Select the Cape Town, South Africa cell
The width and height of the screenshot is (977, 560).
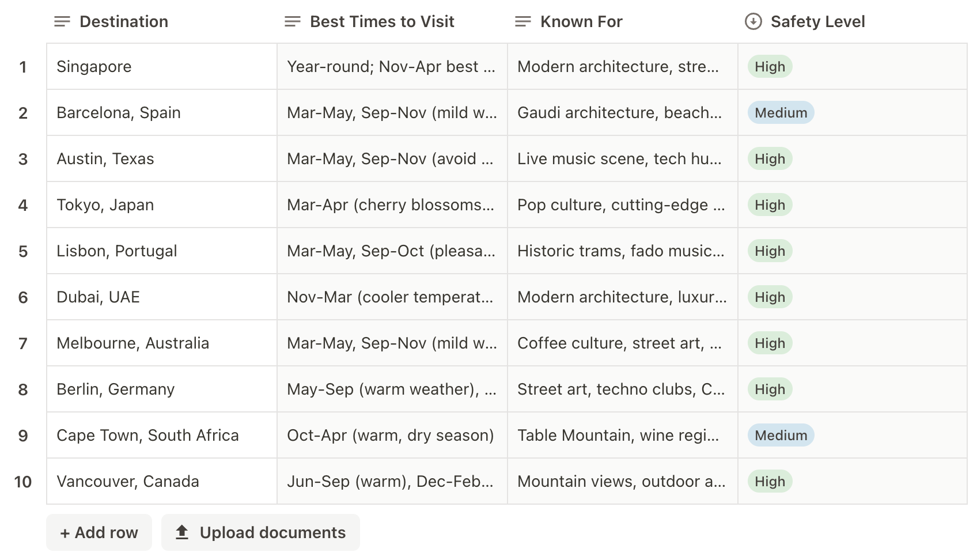tap(162, 436)
